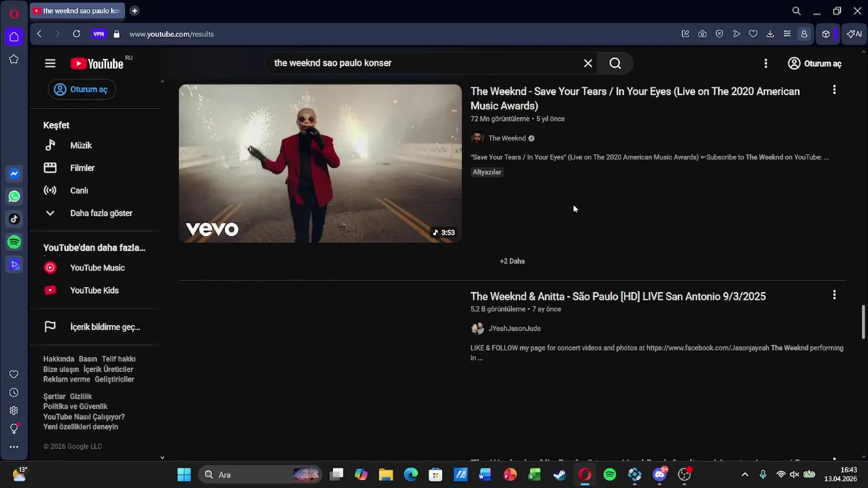Open Opera extensions cube icon
Viewport: 868px width, 488px height.
pos(826,34)
